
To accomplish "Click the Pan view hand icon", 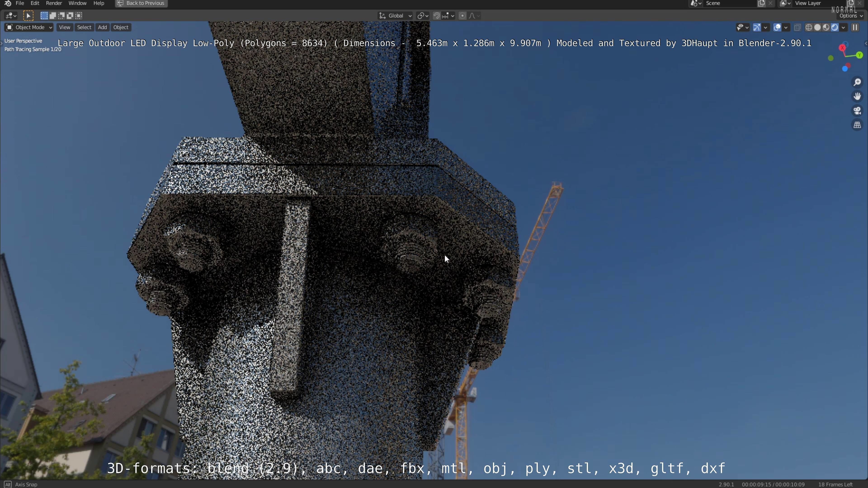I will [857, 97].
